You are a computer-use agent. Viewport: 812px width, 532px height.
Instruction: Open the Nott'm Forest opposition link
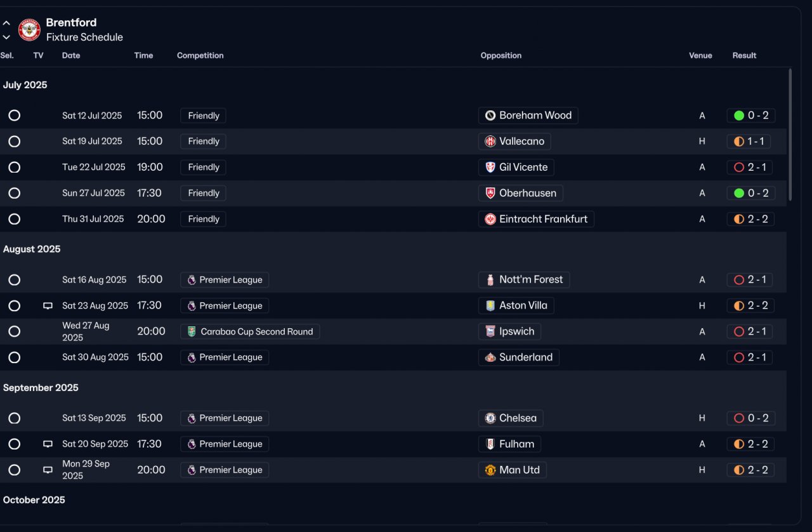click(x=530, y=280)
